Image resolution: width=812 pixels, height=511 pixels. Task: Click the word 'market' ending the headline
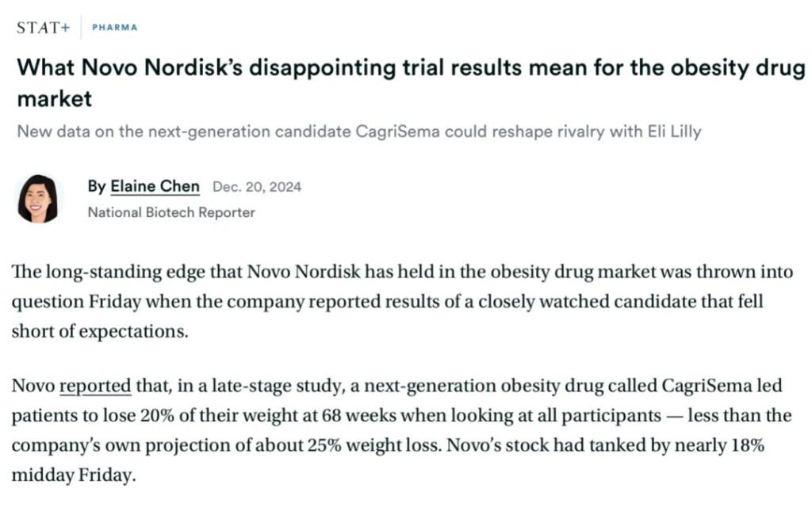click(55, 99)
